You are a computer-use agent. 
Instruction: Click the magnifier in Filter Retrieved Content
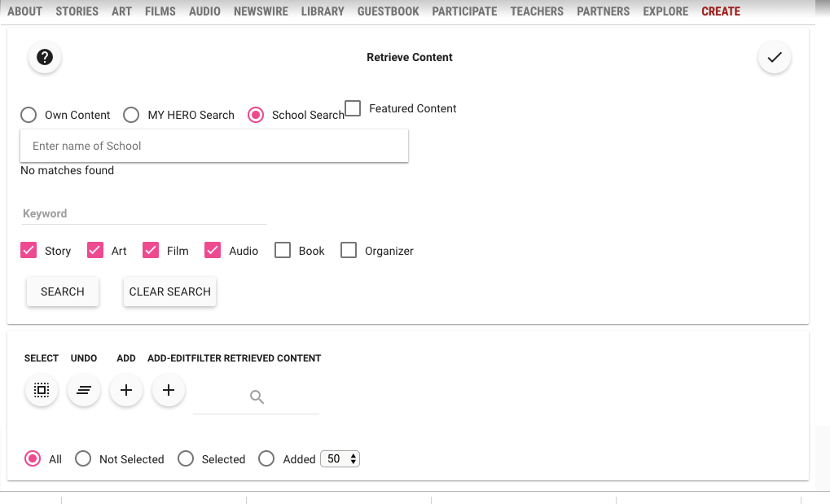[x=257, y=397]
